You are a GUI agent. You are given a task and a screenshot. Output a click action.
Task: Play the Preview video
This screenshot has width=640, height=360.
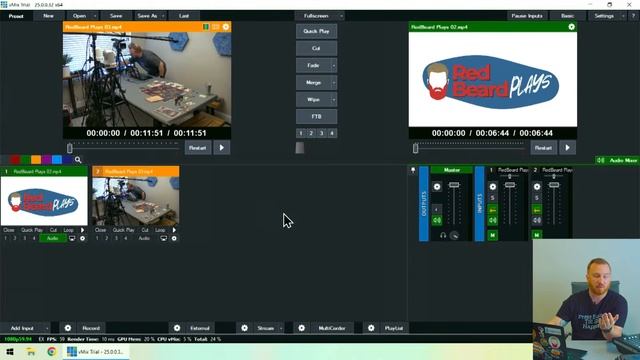(222, 148)
